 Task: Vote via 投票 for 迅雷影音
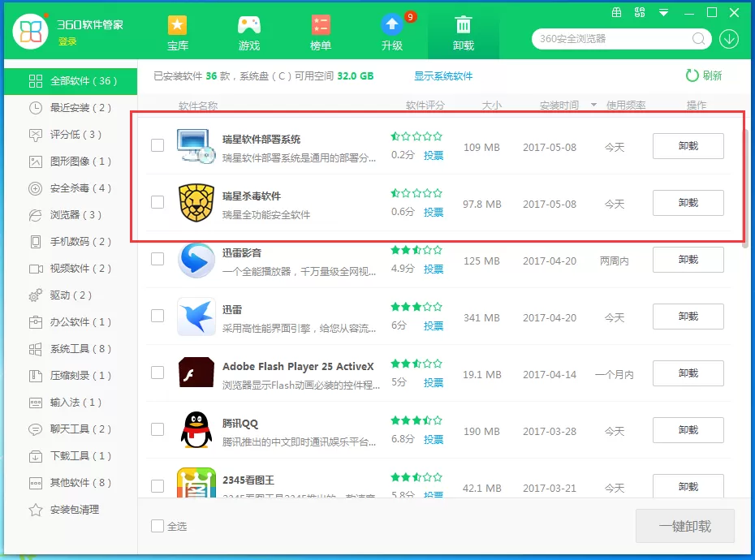pos(434,269)
